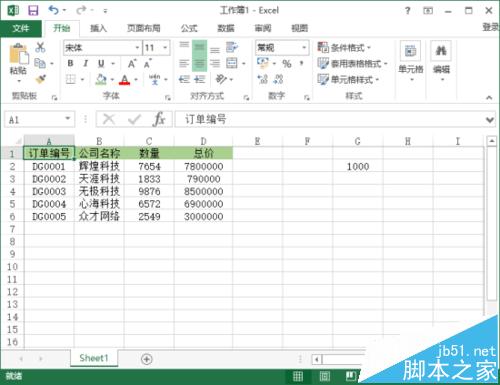Decrease indent icon
Image resolution: width=500 pixels, height=385 pixels.
click(x=184, y=79)
